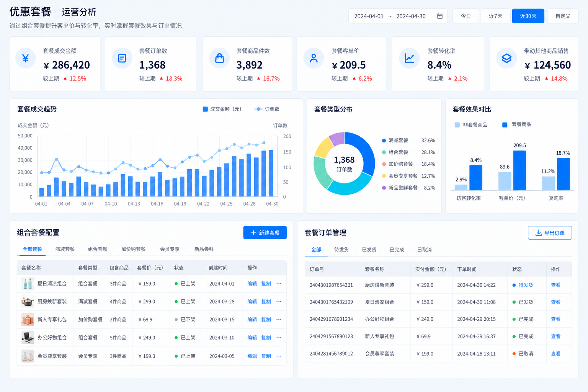Click the line chart icon on 套餐转化率 card
588x392 pixels.
coord(410,58)
